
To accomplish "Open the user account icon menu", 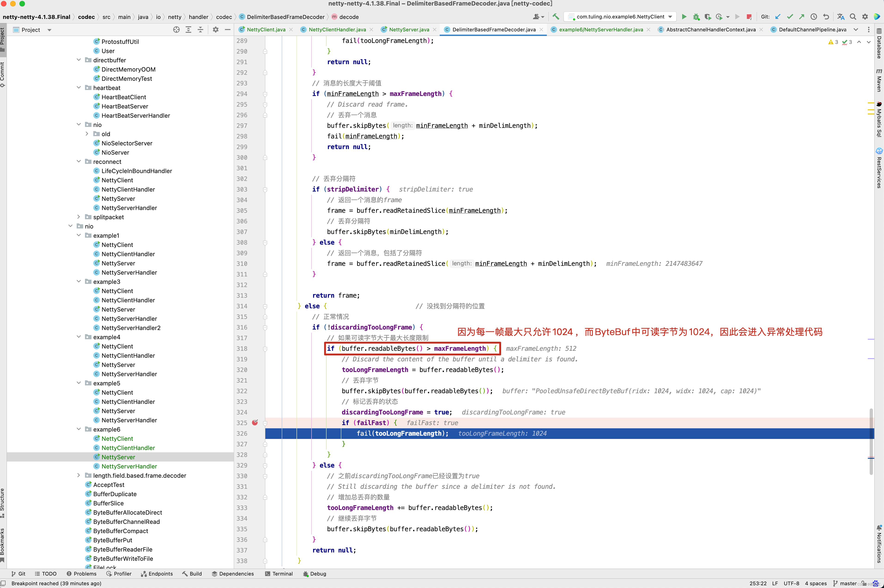I will click(538, 17).
